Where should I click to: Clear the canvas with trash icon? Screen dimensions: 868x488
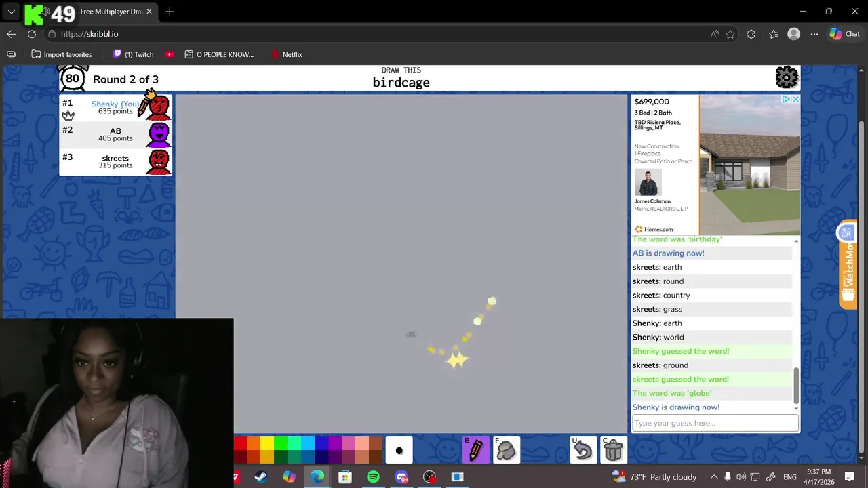614,450
